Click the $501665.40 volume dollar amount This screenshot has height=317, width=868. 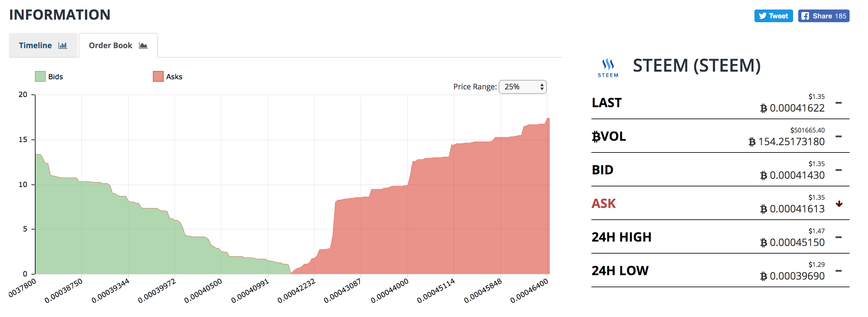pyautogui.click(x=807, y=130)
